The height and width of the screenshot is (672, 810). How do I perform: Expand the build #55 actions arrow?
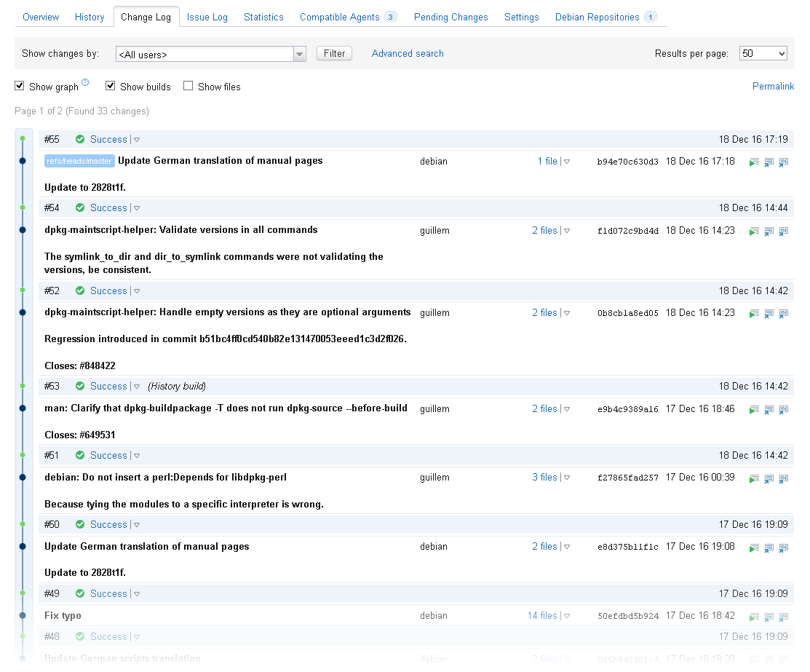click(137, 140)
